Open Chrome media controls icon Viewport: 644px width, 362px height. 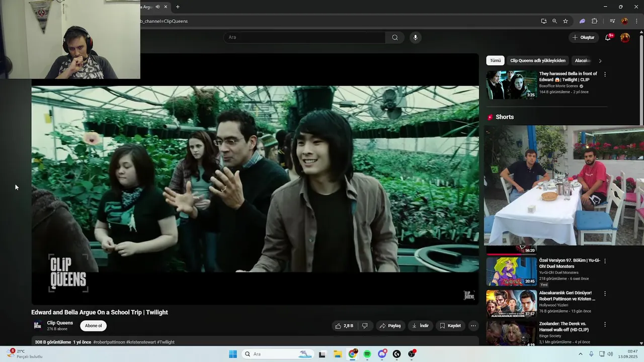tap(612, 21)
